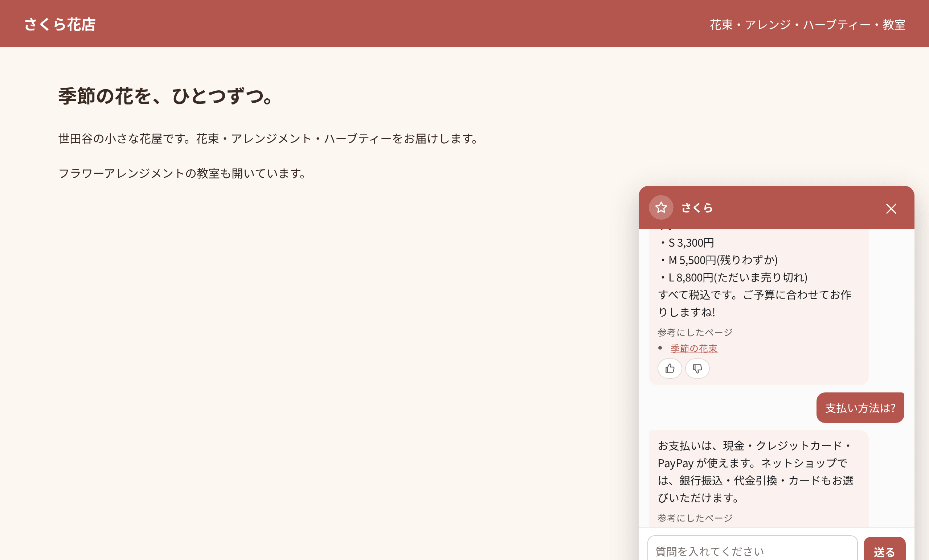
Task: Click 参考にしたページ label above 季節の花束
Action: pos(695,332)
